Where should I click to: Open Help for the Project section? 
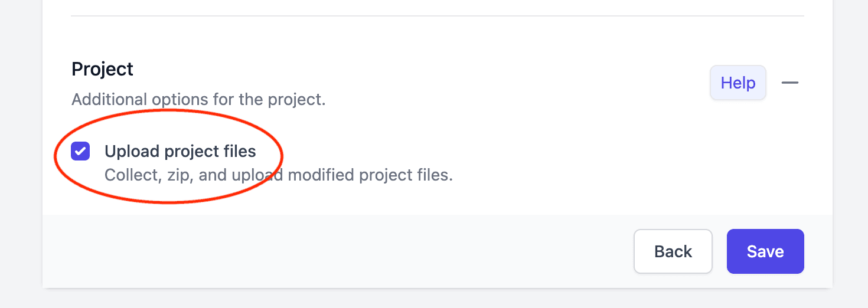point(738,83)
